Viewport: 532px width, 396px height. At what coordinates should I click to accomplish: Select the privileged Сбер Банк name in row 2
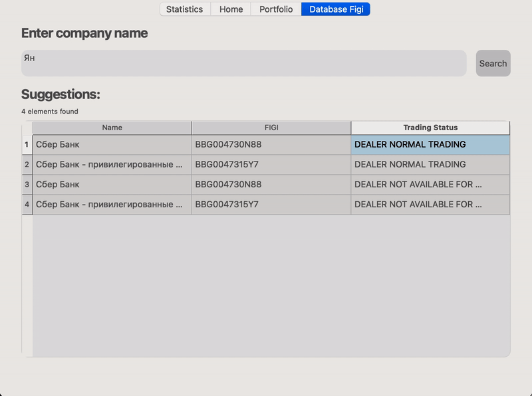[112, 165]
